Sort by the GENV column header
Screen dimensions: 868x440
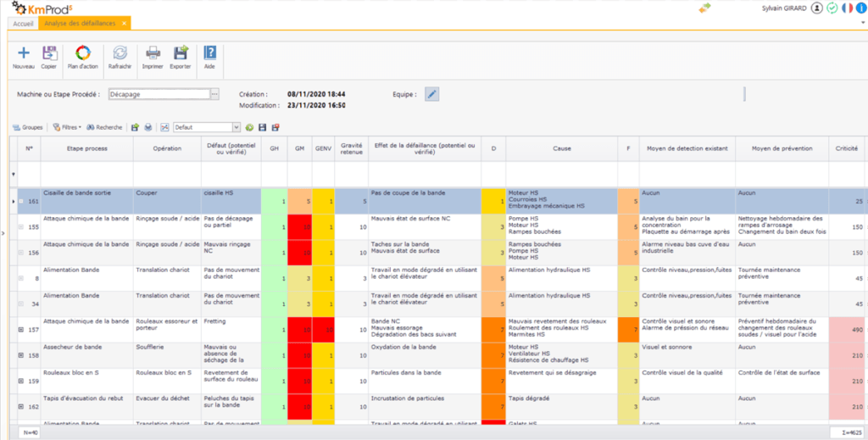pyautogui.click(x=323, y=148)
